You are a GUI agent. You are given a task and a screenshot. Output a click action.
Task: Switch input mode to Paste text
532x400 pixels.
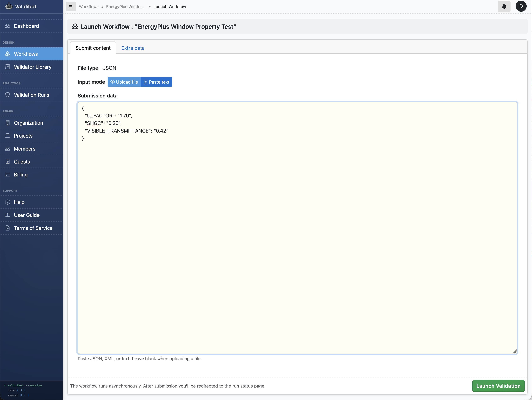(x=156, y=82)
